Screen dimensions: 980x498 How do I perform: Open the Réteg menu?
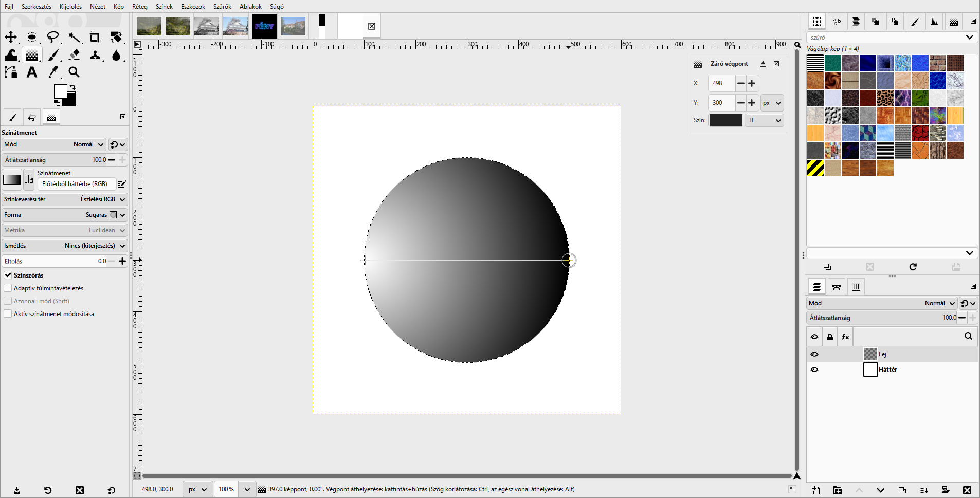[x=139, y=7]
